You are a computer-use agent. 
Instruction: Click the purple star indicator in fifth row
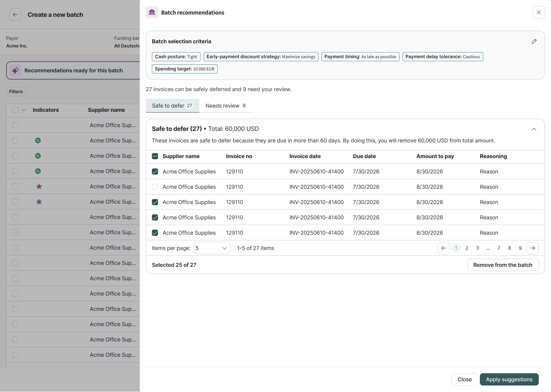point(39,186)
